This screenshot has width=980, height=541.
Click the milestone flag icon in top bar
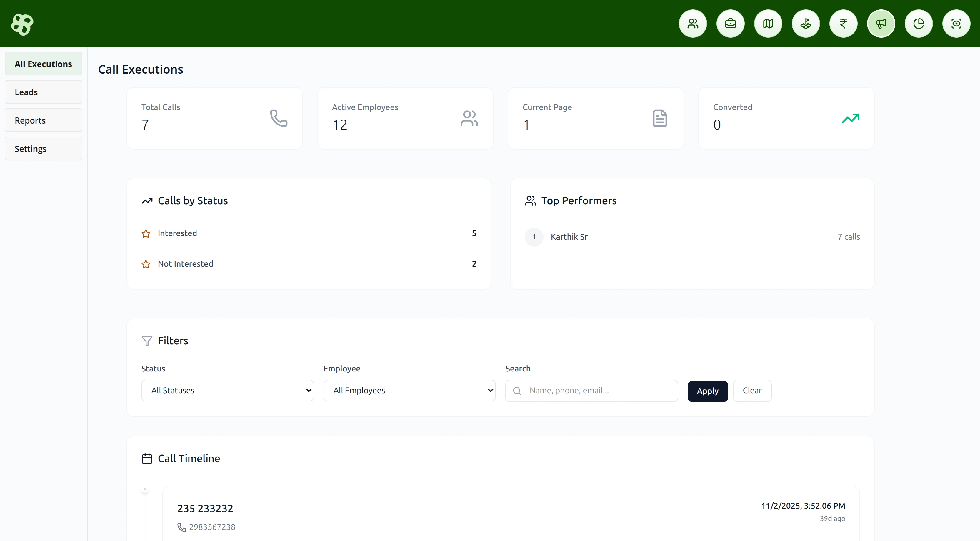tap(806, 24)
